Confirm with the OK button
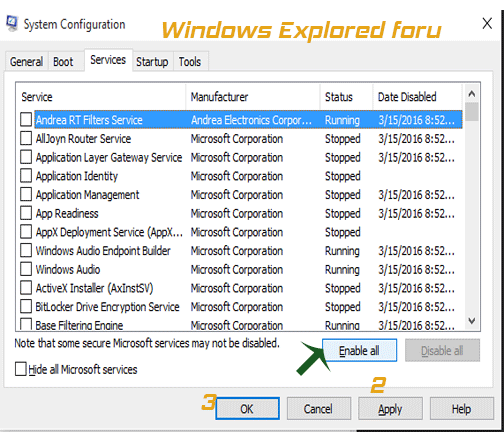The image size is (504, 432). click(x=247, y=408)
